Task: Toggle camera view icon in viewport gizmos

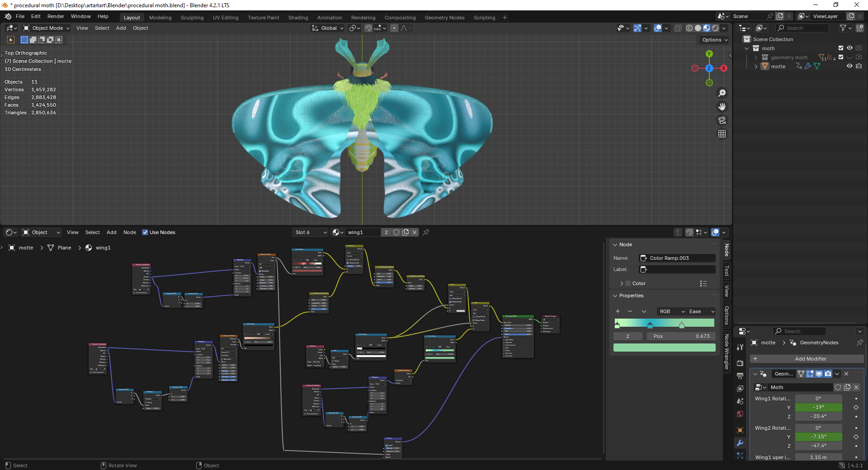Action: click(722, 120)
